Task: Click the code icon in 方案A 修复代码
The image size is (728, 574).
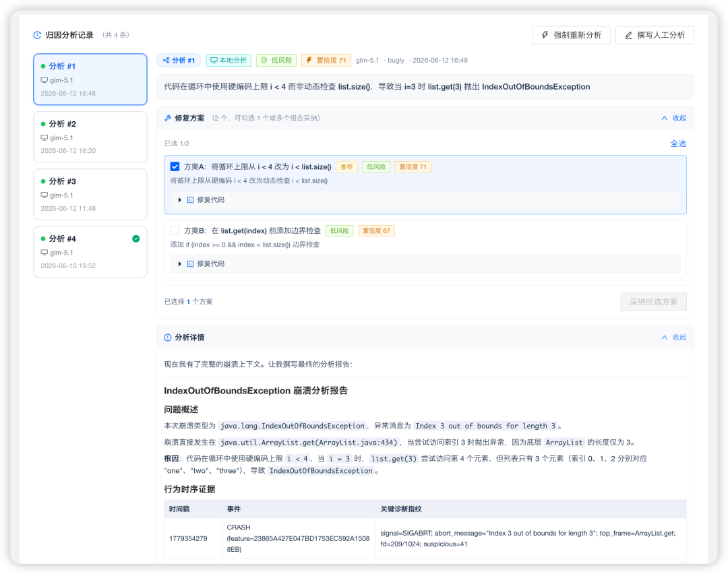Action: point(190,200)
